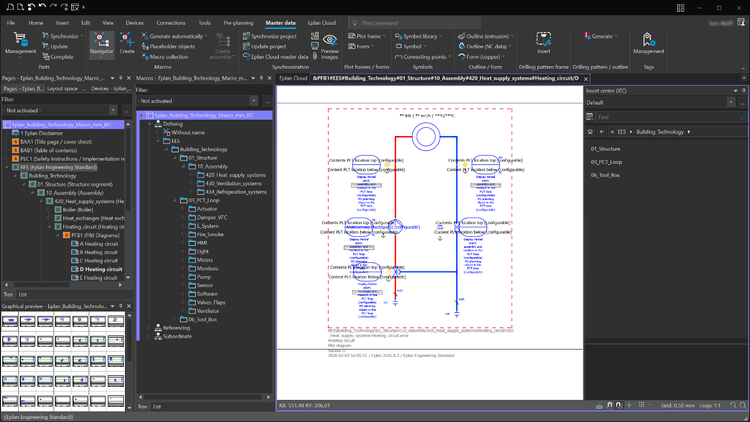Open the Symbol library dropdown

point(441,36)
